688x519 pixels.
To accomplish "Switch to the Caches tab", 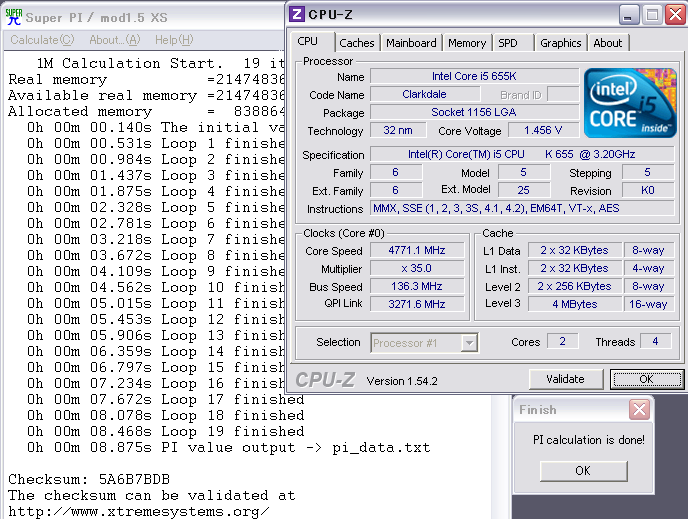I will coord(357,43).
